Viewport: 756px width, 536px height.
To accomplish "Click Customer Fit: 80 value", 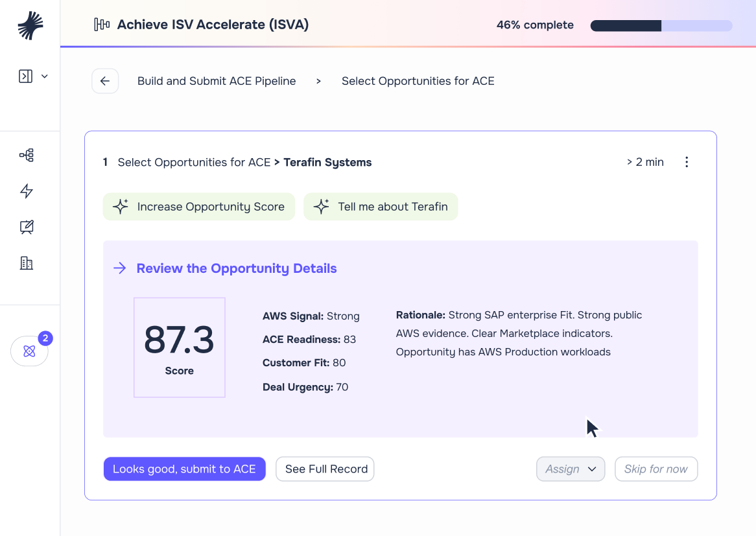I will click(303, 362).
